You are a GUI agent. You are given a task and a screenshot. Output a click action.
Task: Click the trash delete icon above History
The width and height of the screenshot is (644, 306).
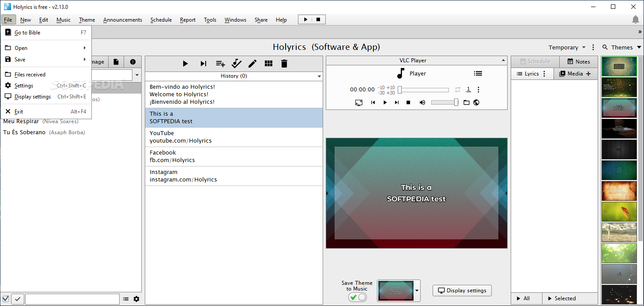(x=284, y=64)
